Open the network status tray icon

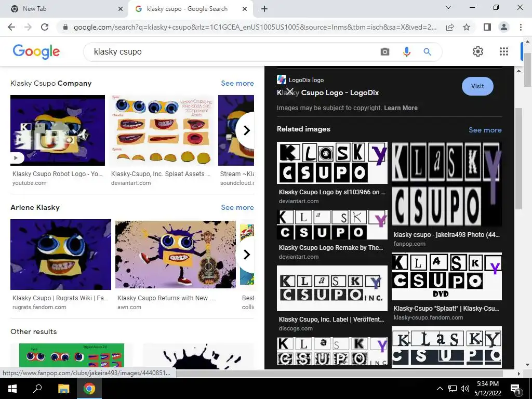(x=453, y=389)
